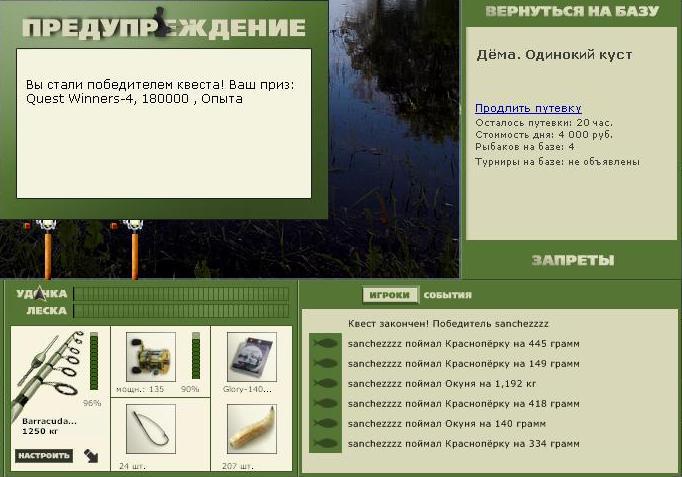Switch to the СОБЫТИЯ tab

point(448,295)
